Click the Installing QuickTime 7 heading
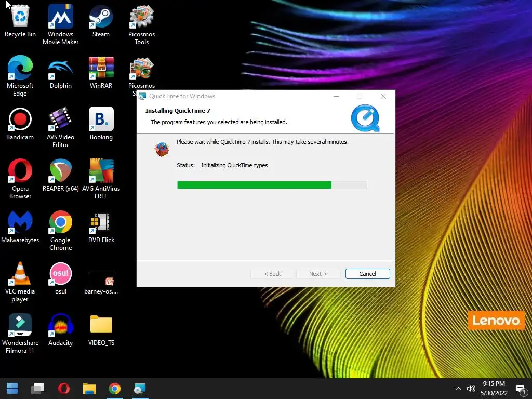The width and height of the screenshot is (532, 399). [x=178, y=111]
